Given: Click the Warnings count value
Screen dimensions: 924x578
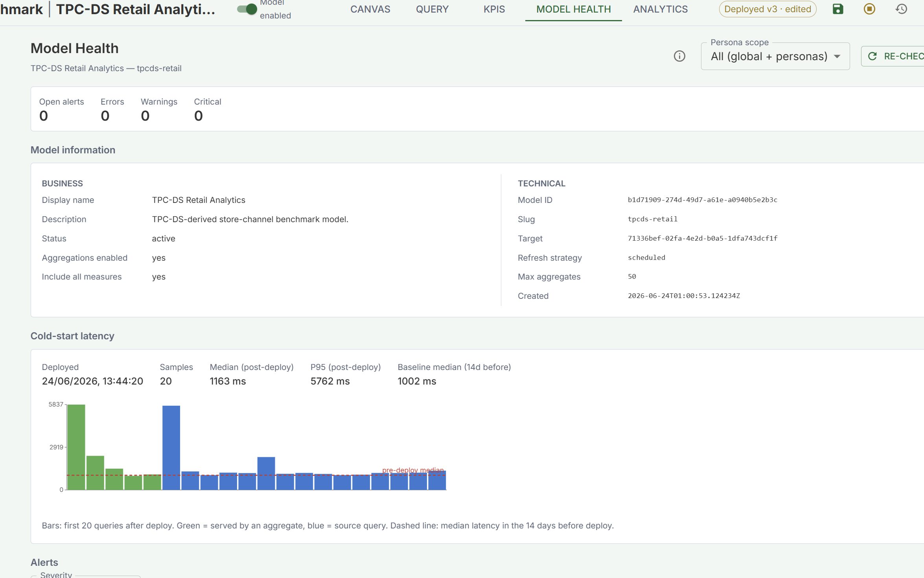Looking at the screenshot, I should click(145, 116).
